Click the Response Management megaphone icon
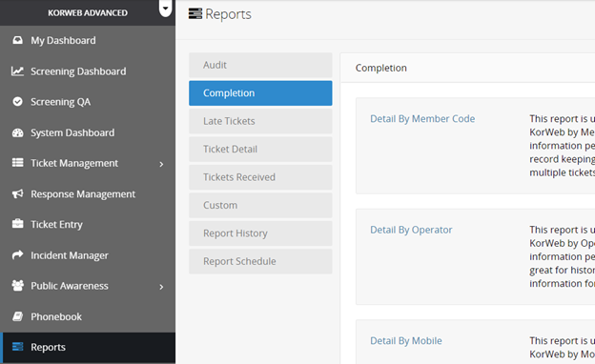595x364 pixels. coord(17,193)
